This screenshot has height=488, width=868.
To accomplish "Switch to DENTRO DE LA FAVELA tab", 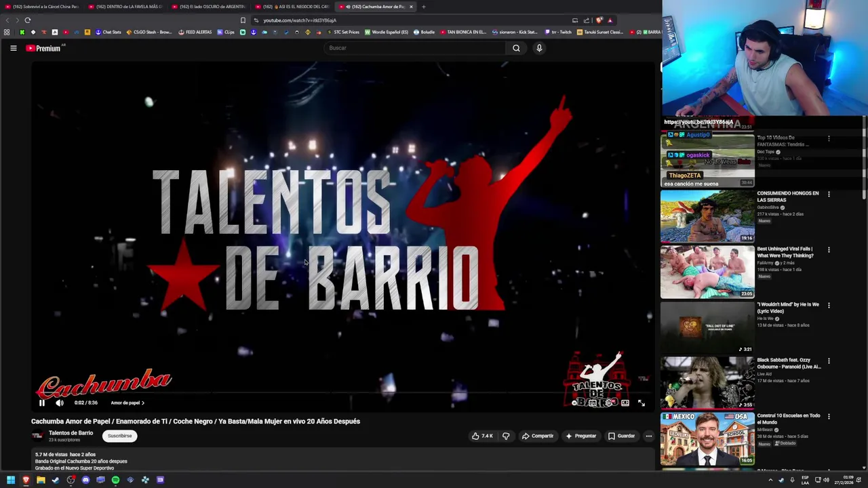I will pos(125,7).
